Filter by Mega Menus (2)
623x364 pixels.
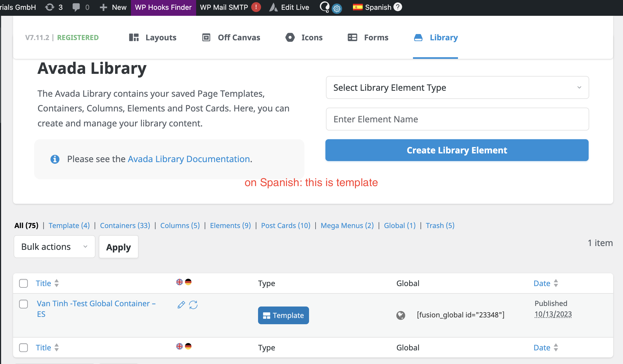point(347,226)
